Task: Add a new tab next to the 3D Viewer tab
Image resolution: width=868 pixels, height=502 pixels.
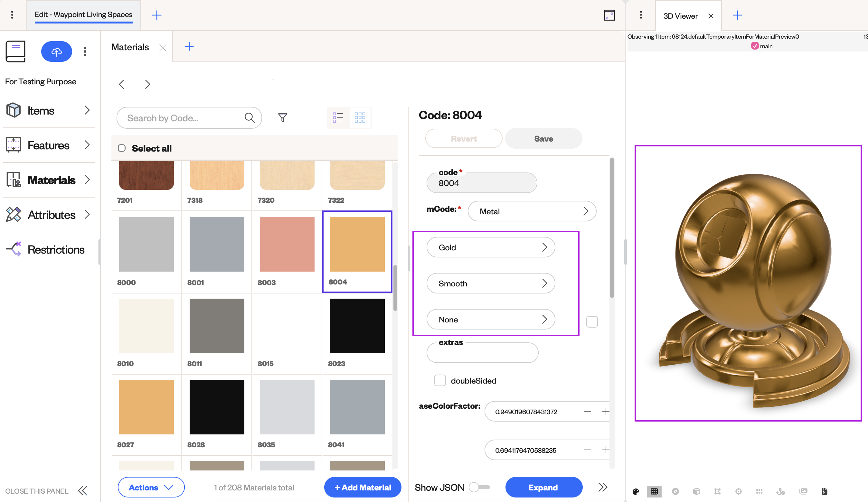Action: (738, 15)
